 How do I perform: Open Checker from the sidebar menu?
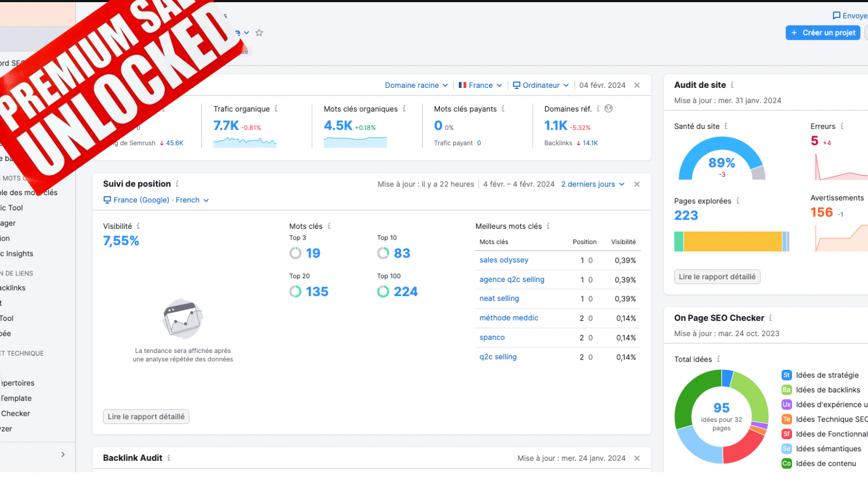pos(16,413)
